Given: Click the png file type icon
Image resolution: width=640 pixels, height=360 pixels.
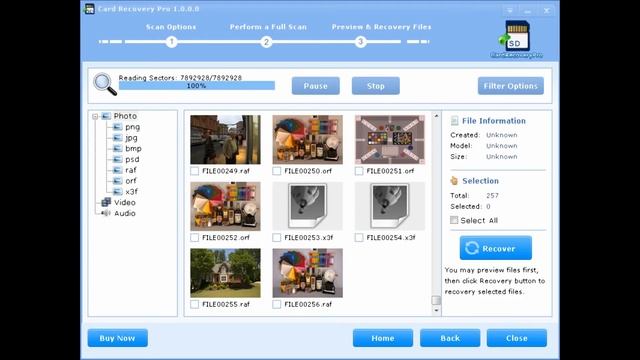Looking at the screenshot, I should click(118, 127).
